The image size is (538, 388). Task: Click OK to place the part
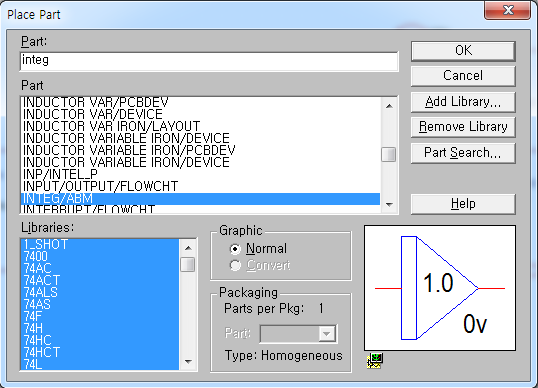click(x=463, y=51)
